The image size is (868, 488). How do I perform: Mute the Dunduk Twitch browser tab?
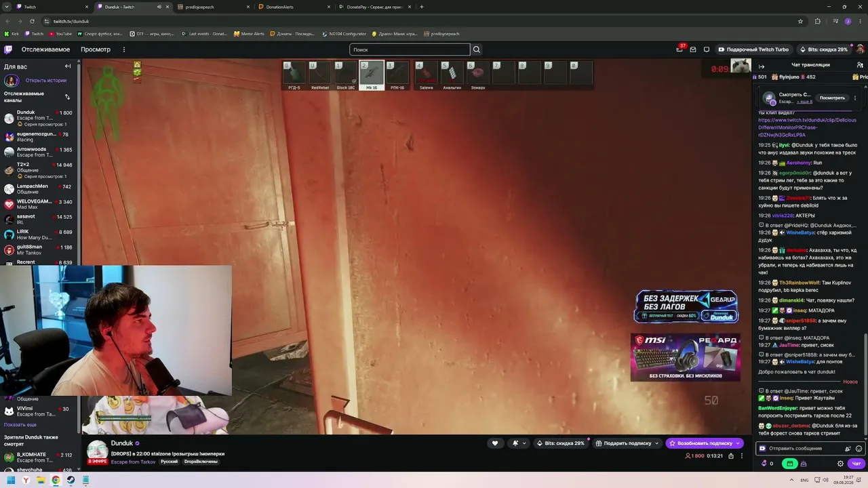[x=159, y=7]
